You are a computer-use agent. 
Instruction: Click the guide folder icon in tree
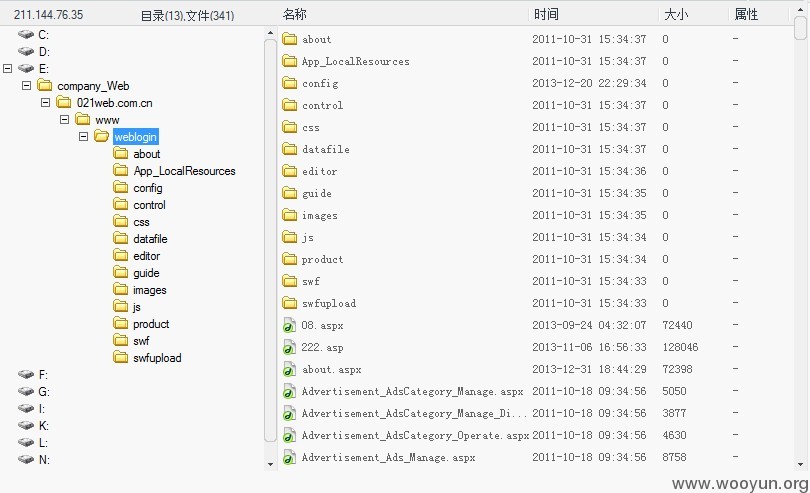tap(121, 272)
